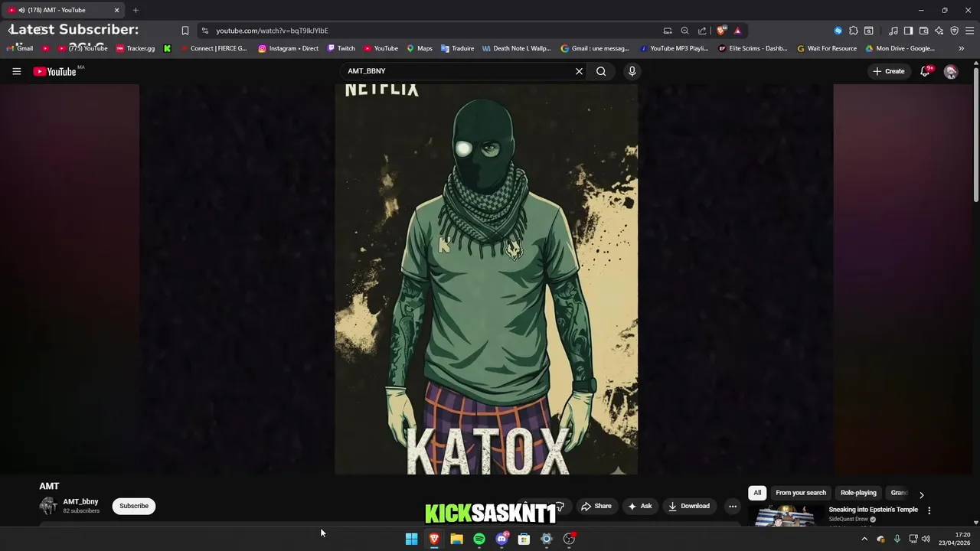Open a new browser tab
Viewport: 980px width, 551px height.
click(x=136, y=10)
